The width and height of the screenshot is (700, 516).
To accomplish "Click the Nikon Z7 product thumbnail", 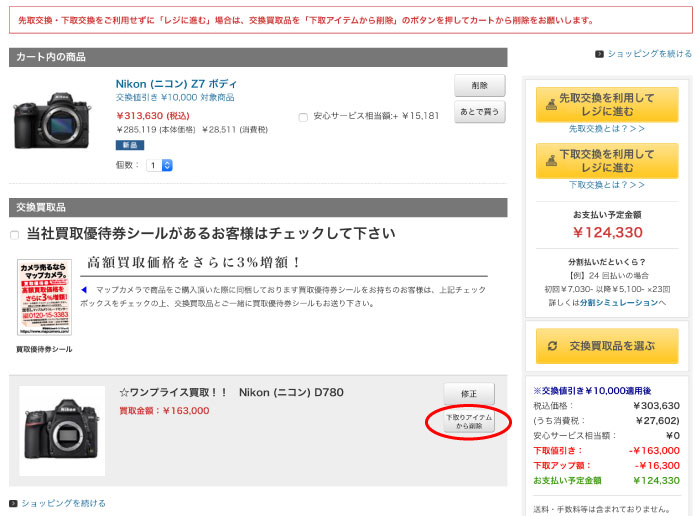I will 52,120.
